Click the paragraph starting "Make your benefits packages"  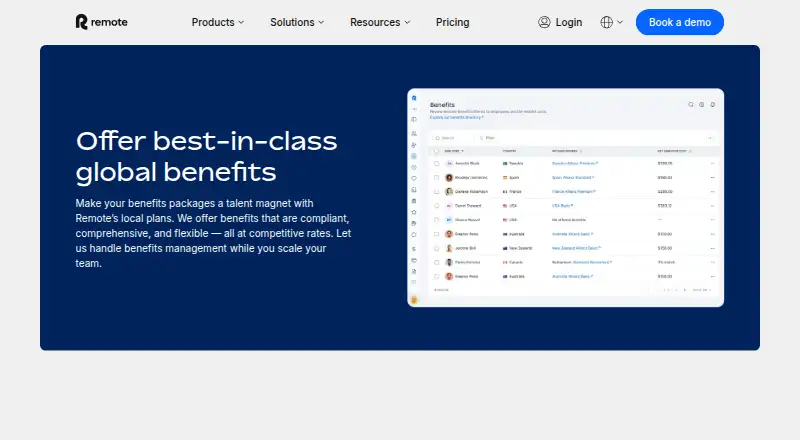(213, 233)
